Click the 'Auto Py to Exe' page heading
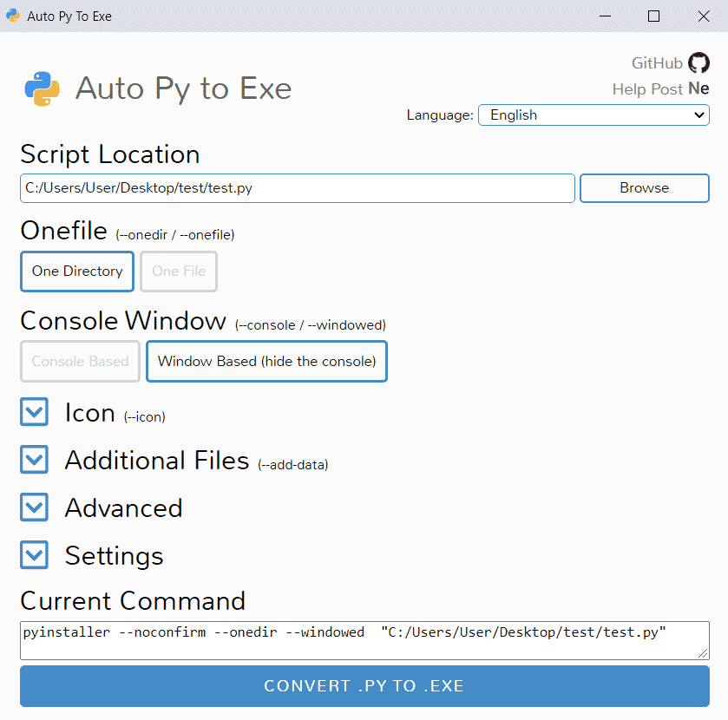 (184, 88)
